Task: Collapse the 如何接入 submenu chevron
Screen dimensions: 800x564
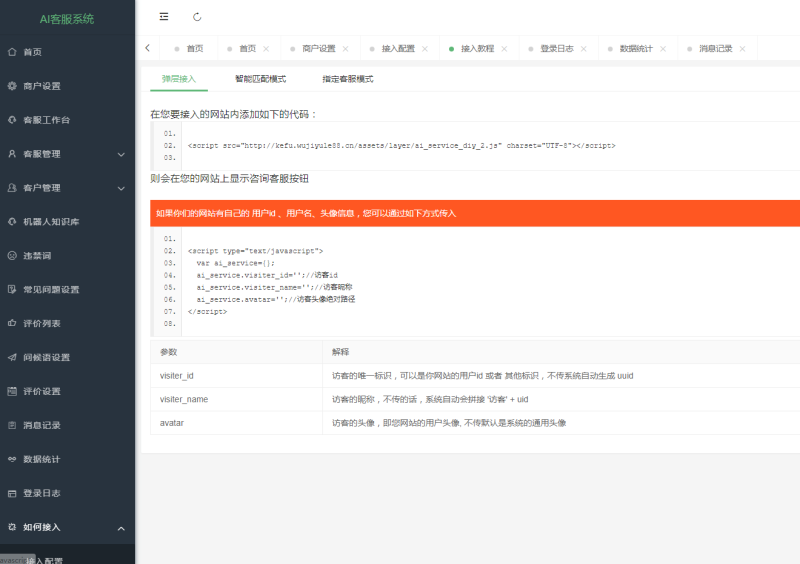Action: point(121,528)
